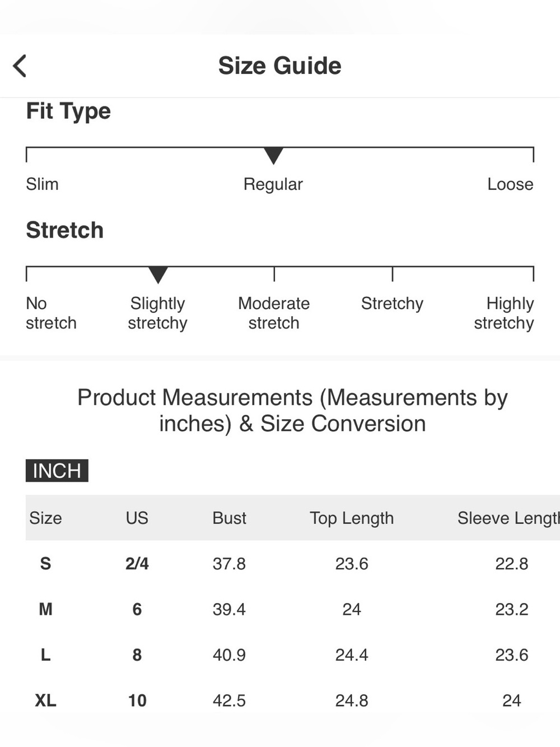The image size is (560, 747).
Task: Click the No stretch label
Action: [51, 313]
